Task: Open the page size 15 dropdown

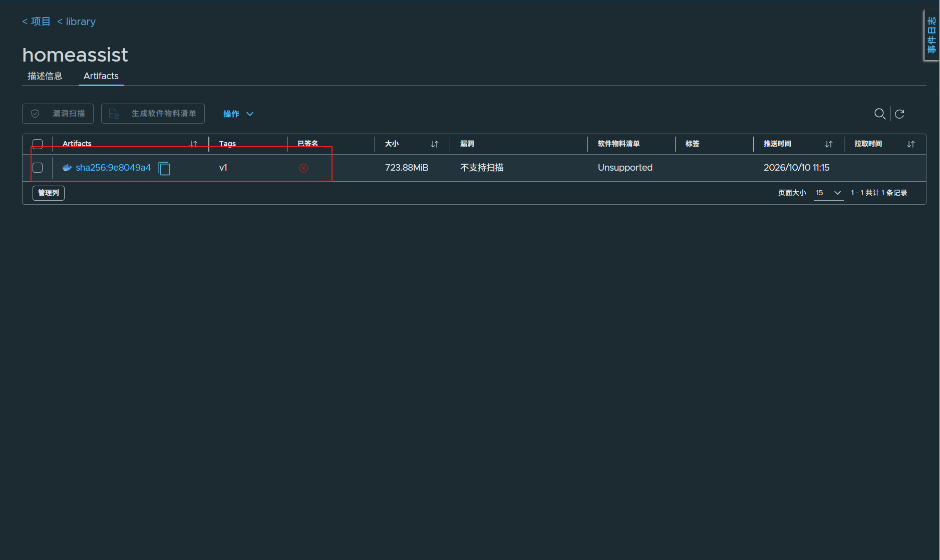Action: point(828,193)
